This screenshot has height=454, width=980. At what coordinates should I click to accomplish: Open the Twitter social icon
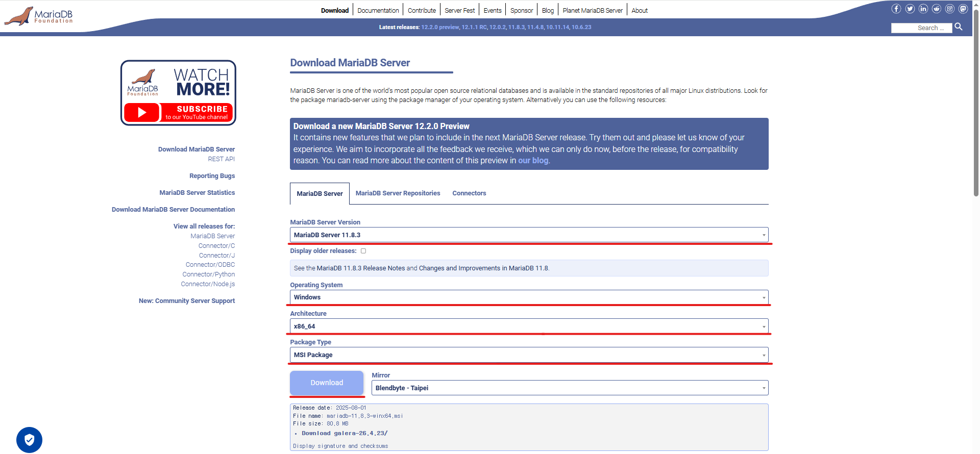point(910,9)
